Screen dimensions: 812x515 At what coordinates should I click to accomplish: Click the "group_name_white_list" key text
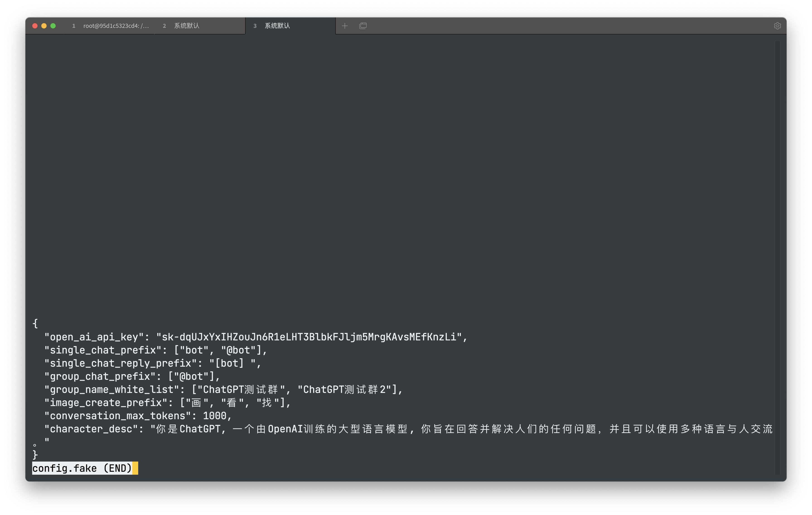(112, 390)
